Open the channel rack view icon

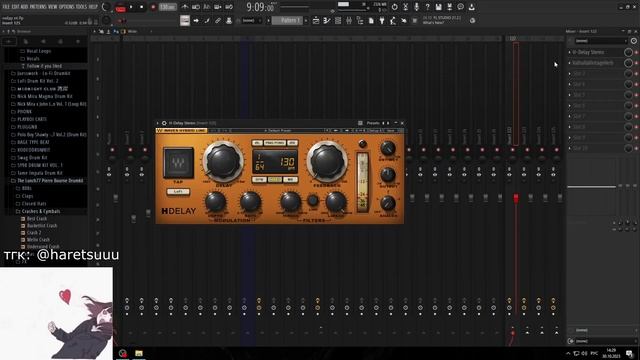click(338, 20)
